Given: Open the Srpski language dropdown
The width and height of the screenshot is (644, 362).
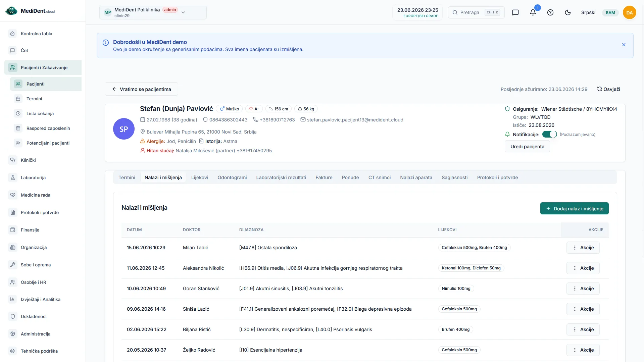Looking at the screenshot, I should tap(588, 12).
